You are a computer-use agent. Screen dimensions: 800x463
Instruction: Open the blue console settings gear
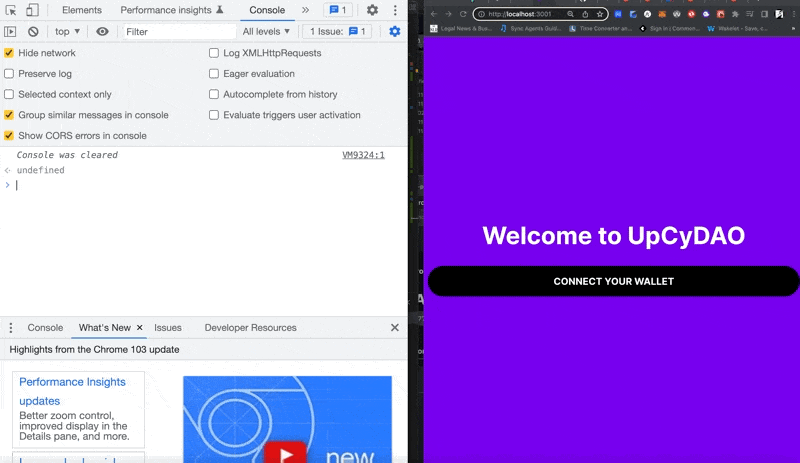[x=394, y=32]
